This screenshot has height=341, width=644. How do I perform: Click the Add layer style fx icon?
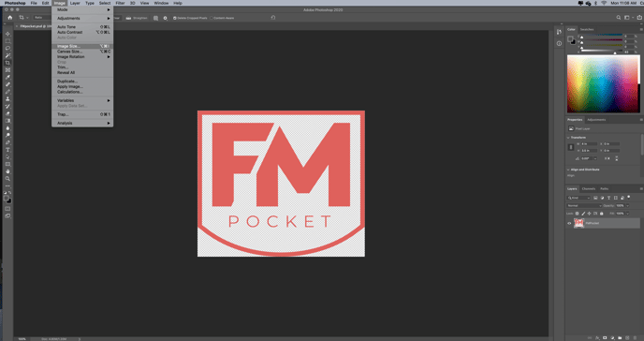pos(597,337)
